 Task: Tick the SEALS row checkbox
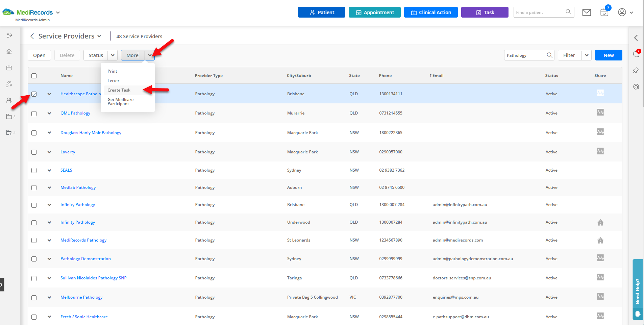[x=34, y=170]
